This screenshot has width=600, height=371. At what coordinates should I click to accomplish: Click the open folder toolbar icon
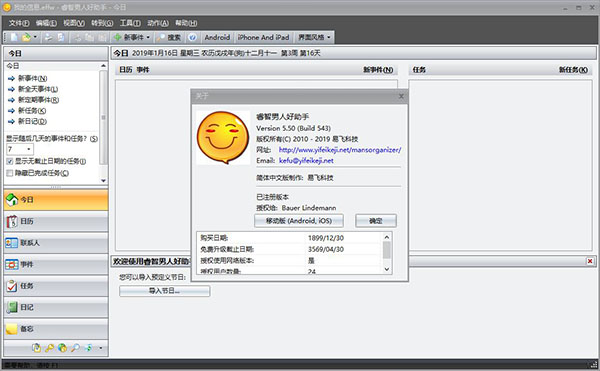26,37
